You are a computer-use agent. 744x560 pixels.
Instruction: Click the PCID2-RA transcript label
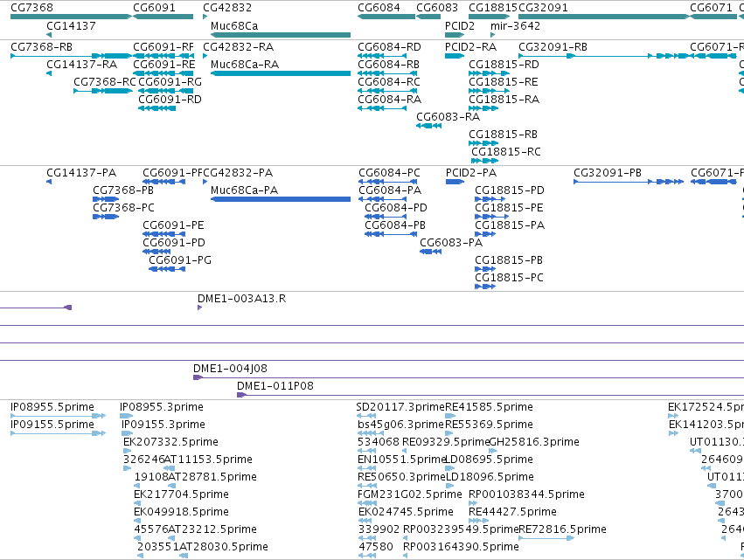click(470, 47)
